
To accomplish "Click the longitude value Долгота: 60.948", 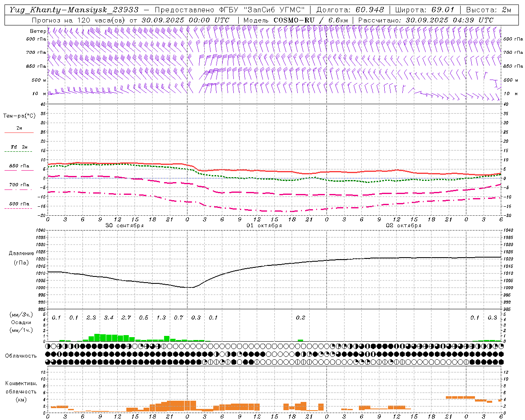I will pos(350,10).
